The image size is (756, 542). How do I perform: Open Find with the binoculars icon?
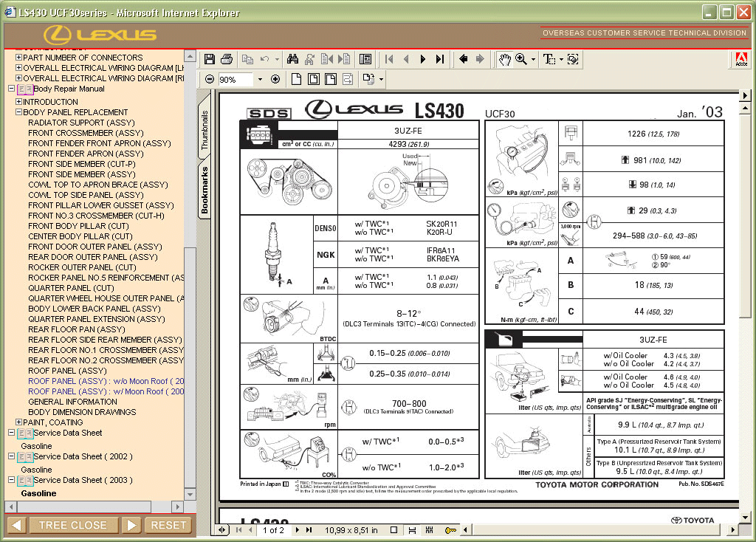[x=292, y=59]
